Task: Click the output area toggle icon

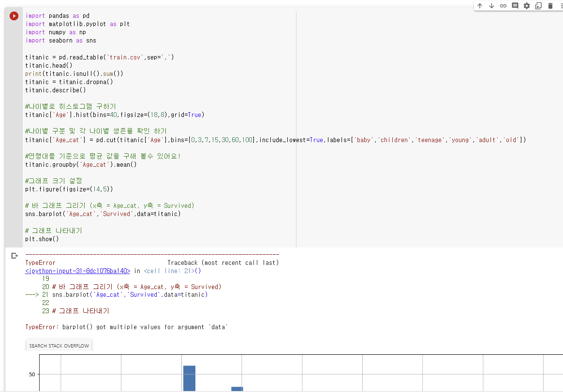Action: click(15, 256)
